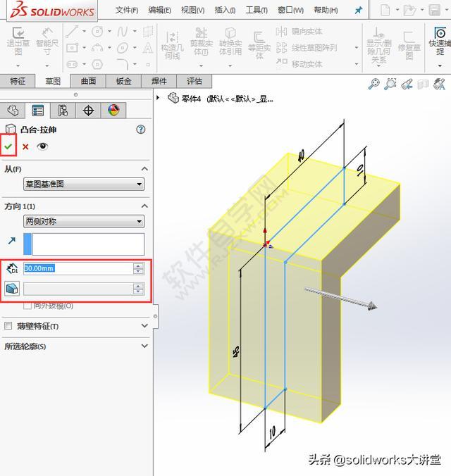Open File menu
Screen dimensions: 451x476
[x=127, y=11]
